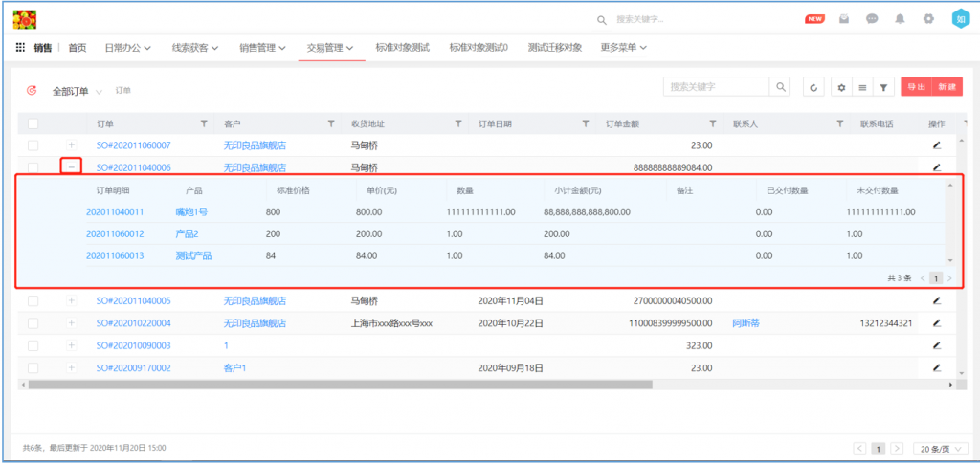This screenshot has width=980, height=464.
Task: Open the chat messages bubble icon
Action: click(872, 19)
